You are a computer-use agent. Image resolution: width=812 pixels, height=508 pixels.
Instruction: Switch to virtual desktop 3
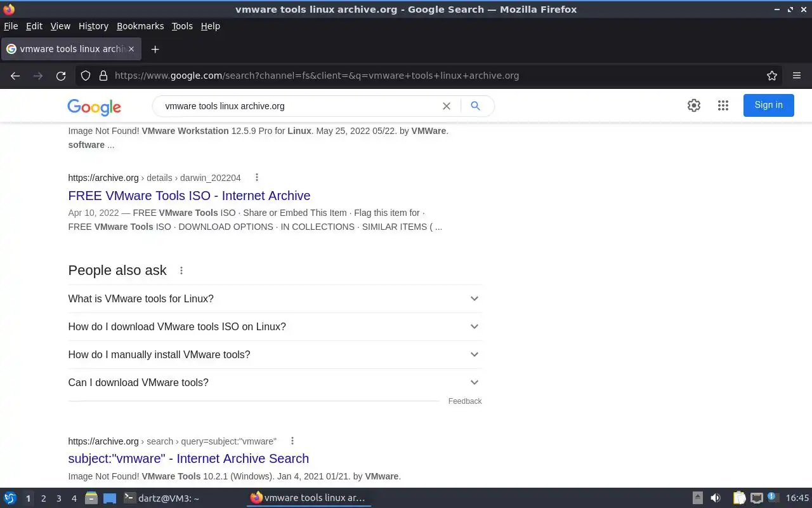(x=59, y=498)
